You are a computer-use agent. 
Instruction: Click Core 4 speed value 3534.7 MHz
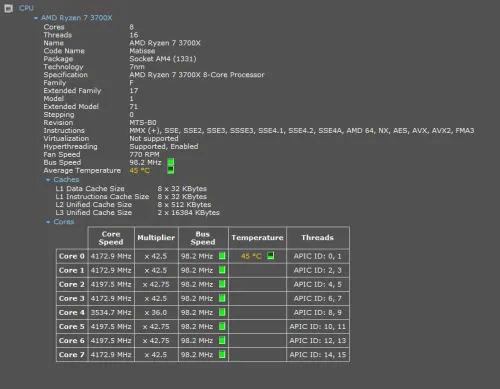click(111, 313)
